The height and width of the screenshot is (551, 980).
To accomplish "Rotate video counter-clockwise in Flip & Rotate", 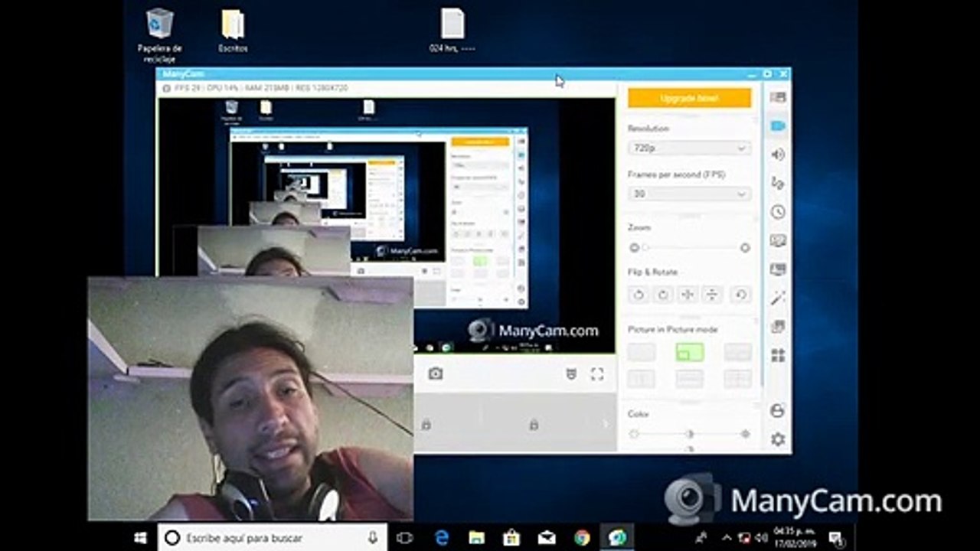I will (639, 294).
